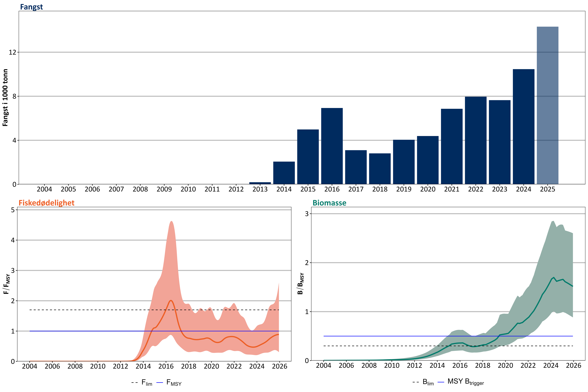Image resolution: width=588 pixels, height=392 pixels.
Task: Click the B/BMSY y-axis label
Action: 300,284
